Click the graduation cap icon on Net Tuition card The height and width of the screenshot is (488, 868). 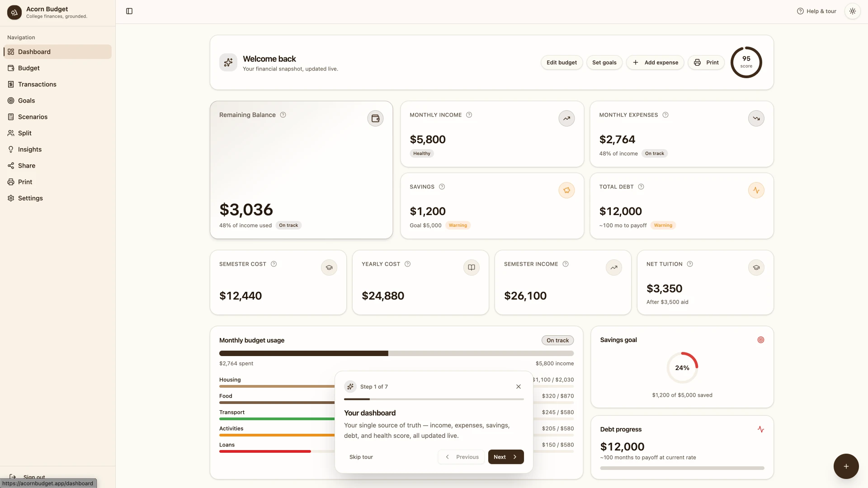coord(756,267)
